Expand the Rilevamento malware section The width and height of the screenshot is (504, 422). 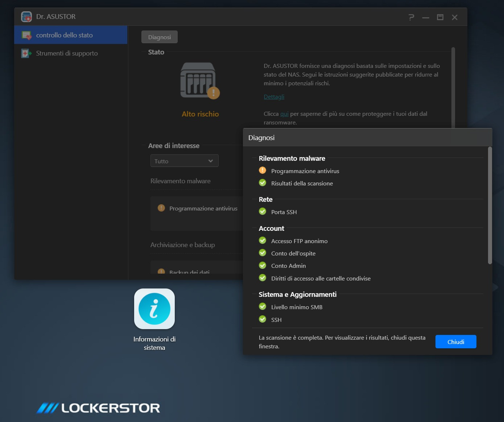292,158
